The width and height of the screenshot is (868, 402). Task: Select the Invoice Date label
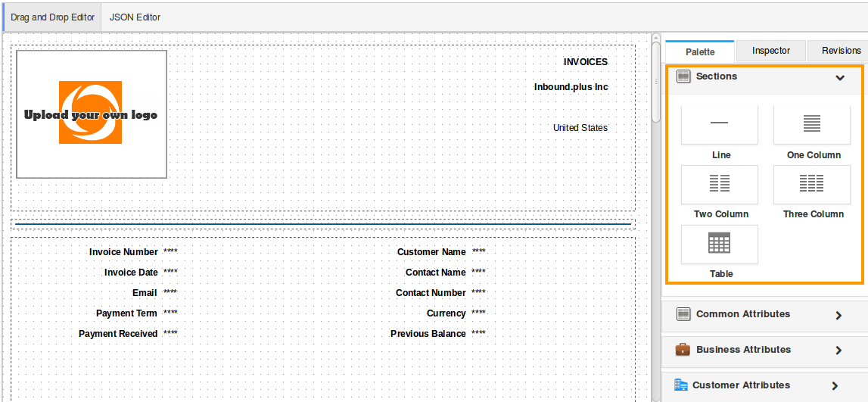coord(131,273)
